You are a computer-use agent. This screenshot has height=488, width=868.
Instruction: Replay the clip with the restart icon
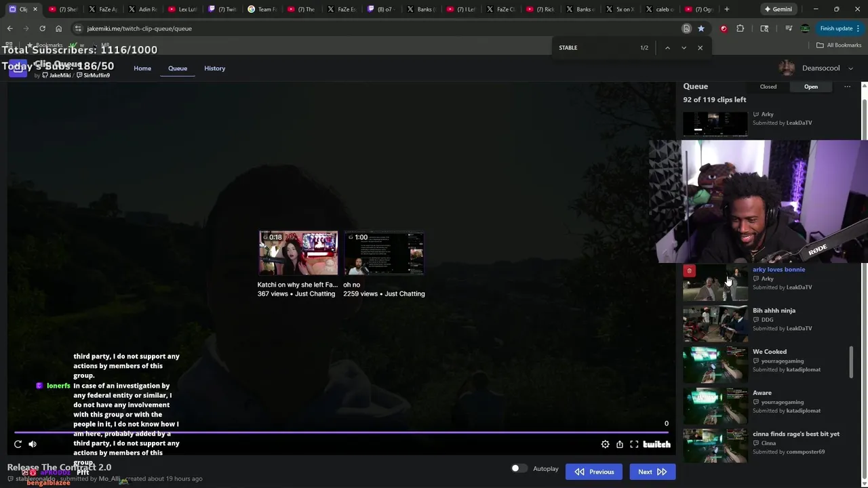coord(18,444)
